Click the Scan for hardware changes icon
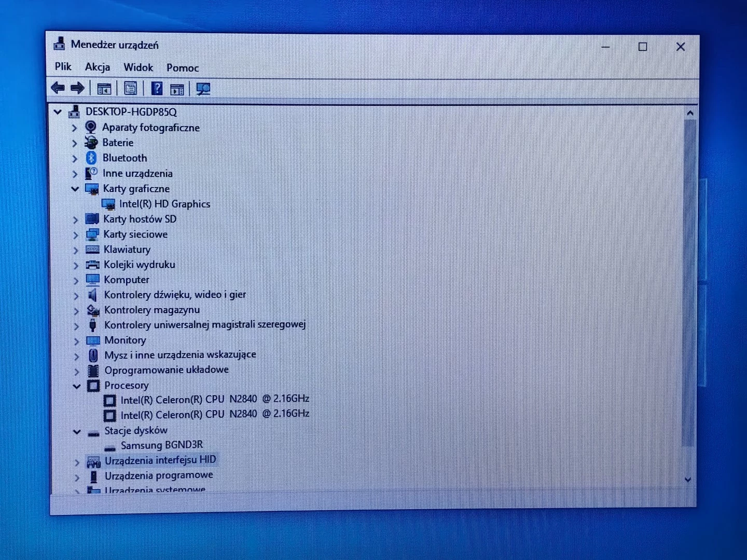 pyautogui.click(x=203, y=89)
